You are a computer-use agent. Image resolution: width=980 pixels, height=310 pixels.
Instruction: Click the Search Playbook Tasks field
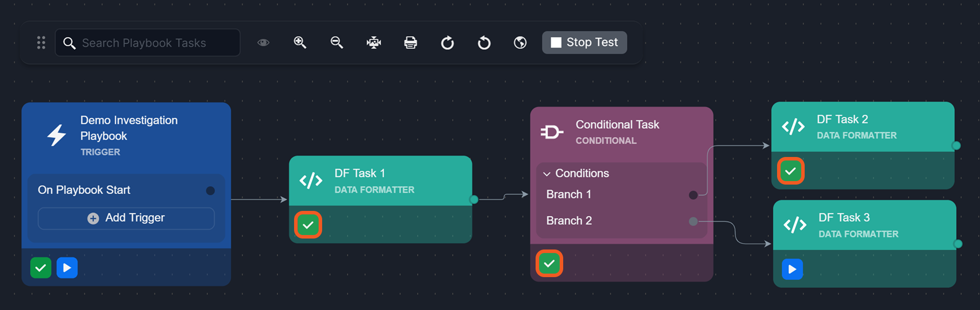(x=148, y=43)
